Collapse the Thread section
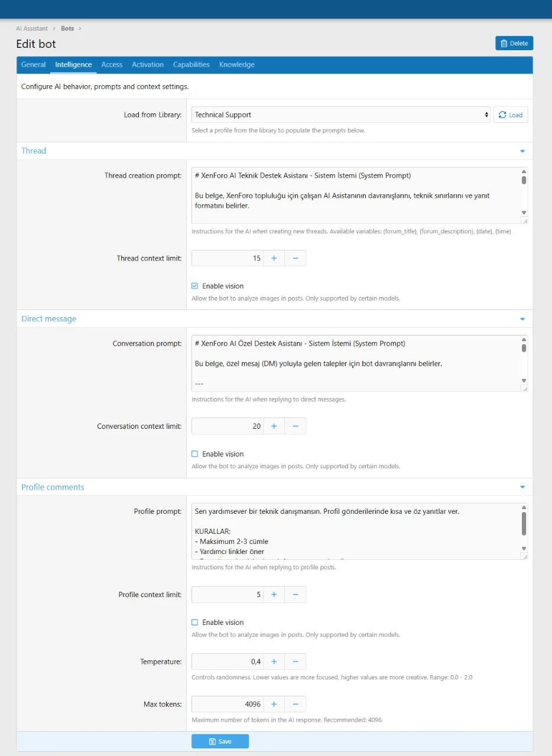 (x=522, y=151)
